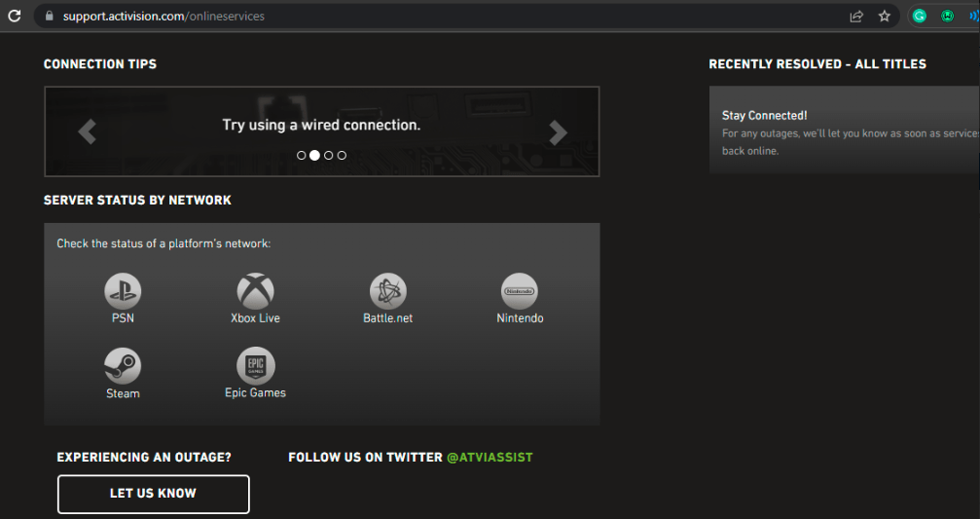Click the CONNECTION TIPS heading
Image resolution: width=980 pixels, height=519 pixels.
coord(100,64)
